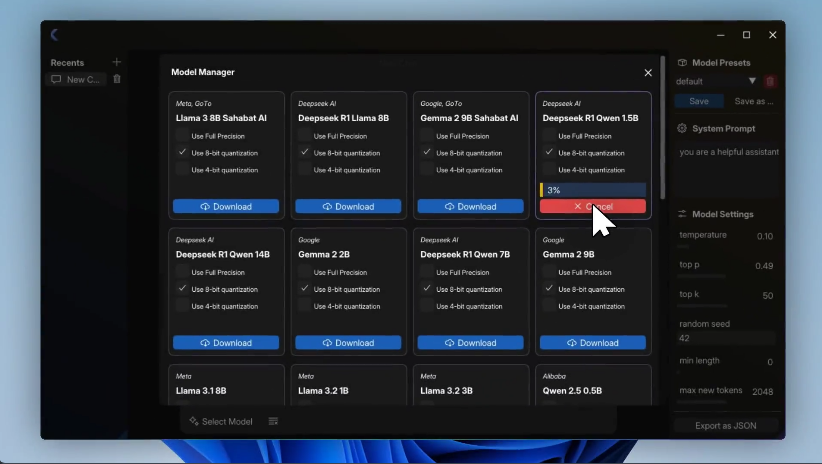
Task: Download the Gemma 2 9B model
Action: [593, 343]
